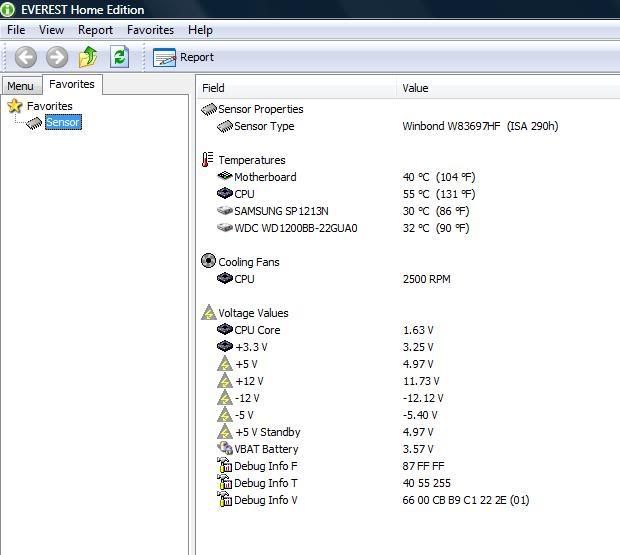The width and height of the screenshot is (620, 555).
Task: Click the SAMSUNG SP1213N drive icon
Action: (225, 210)
